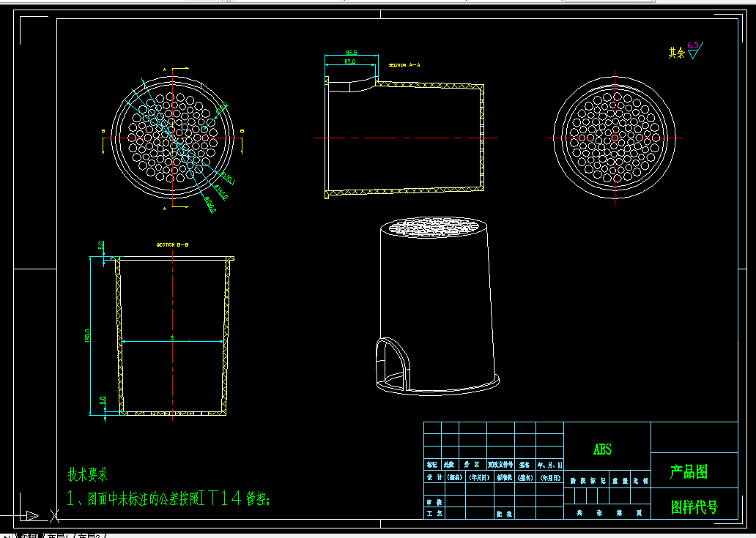756x538 pixels.
Task: Select the Φ140.0 diameter dimension text
Action: [220, 192]
